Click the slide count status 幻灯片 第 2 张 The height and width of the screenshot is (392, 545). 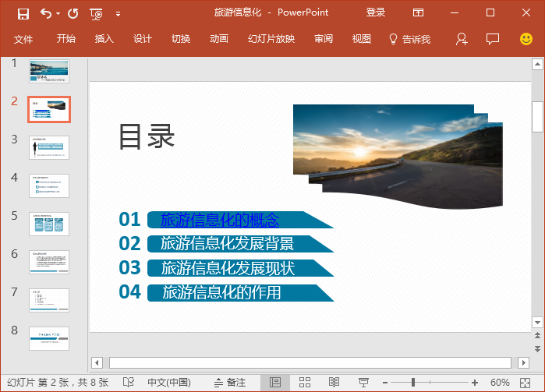(58, 383)
